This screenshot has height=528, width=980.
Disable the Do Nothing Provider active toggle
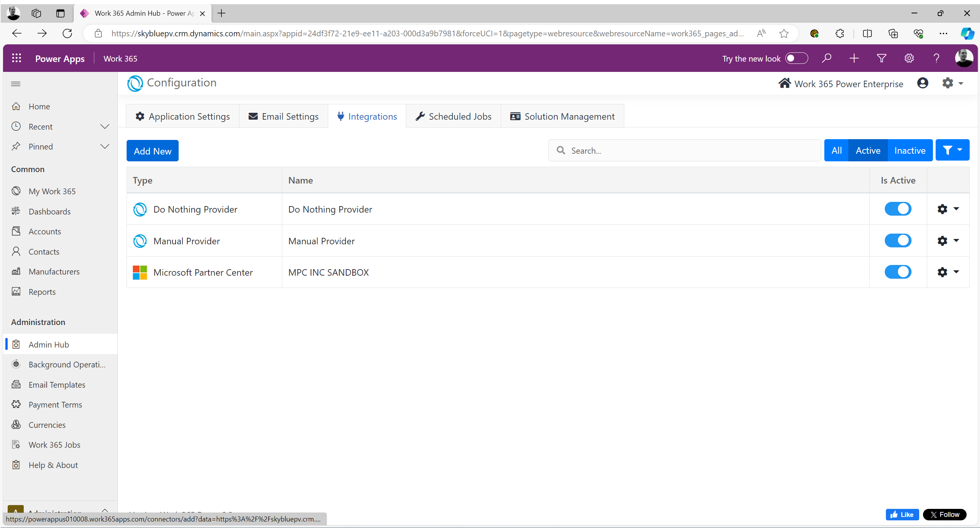coord(898,209)
